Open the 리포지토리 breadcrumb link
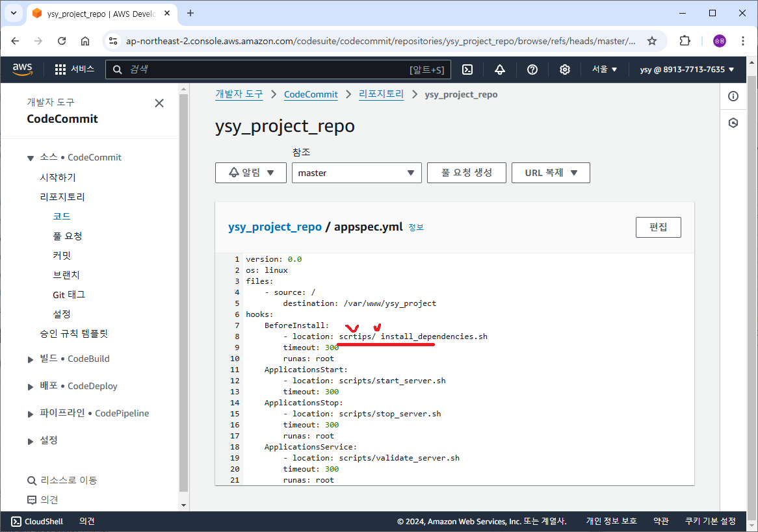Screen dimensions: 758x532 pos(381,94)
